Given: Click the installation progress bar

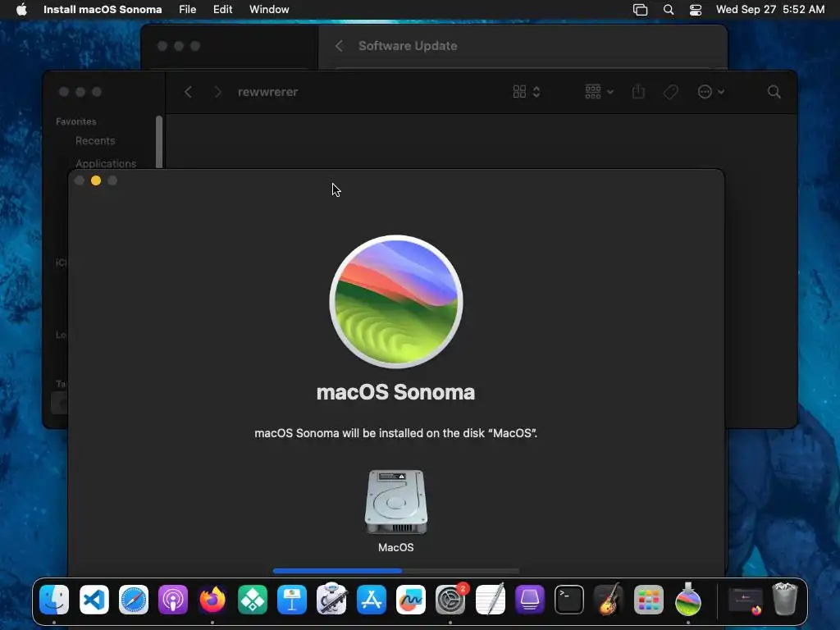Looking at the screenshot, I should pos(396,571).
